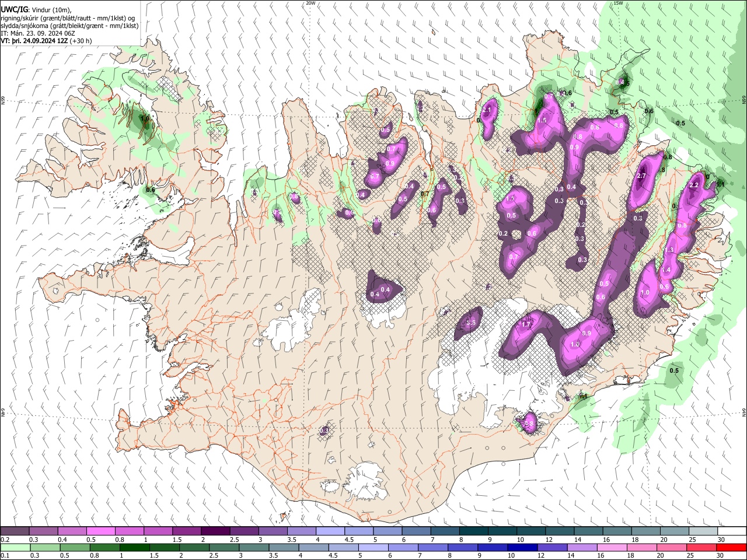Click the 'slydda/snjókoma' legend description line
Image resolution: width=747 pixels, height=560 pixels.
click(x=69, y=26)
